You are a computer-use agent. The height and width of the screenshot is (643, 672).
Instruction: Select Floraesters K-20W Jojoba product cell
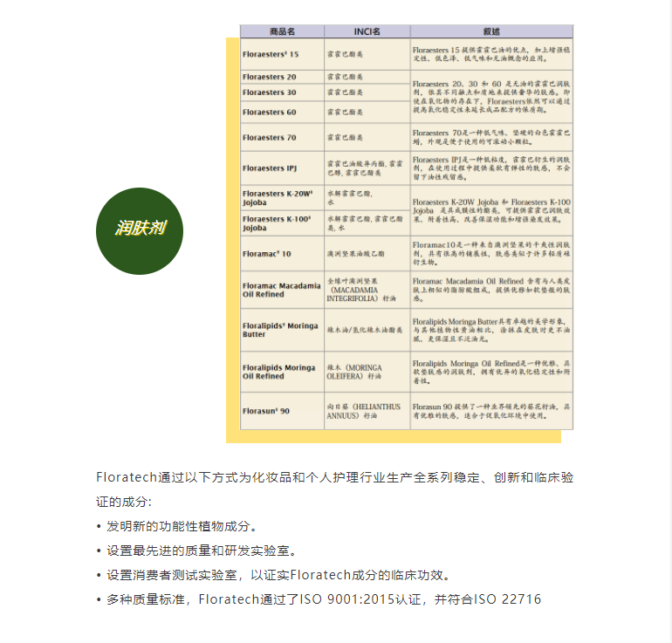point(277,197)
